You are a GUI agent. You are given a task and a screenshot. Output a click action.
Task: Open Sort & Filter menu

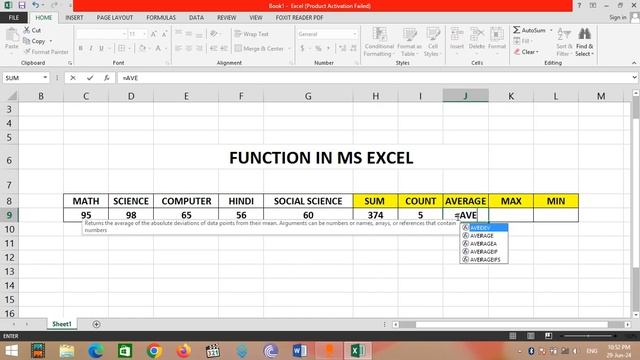[x=564, y=42]
